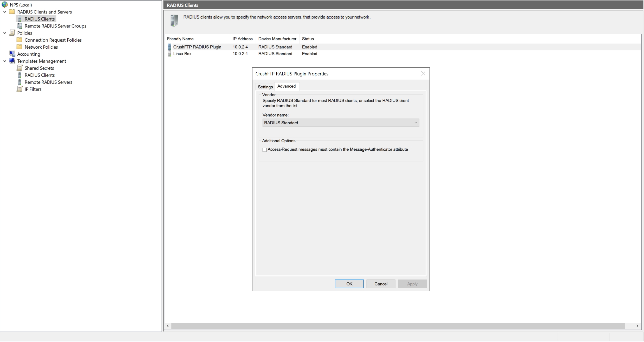Cancel the CrushFTP properties dialog
This screenshot has height=342, width=644.
381,284
